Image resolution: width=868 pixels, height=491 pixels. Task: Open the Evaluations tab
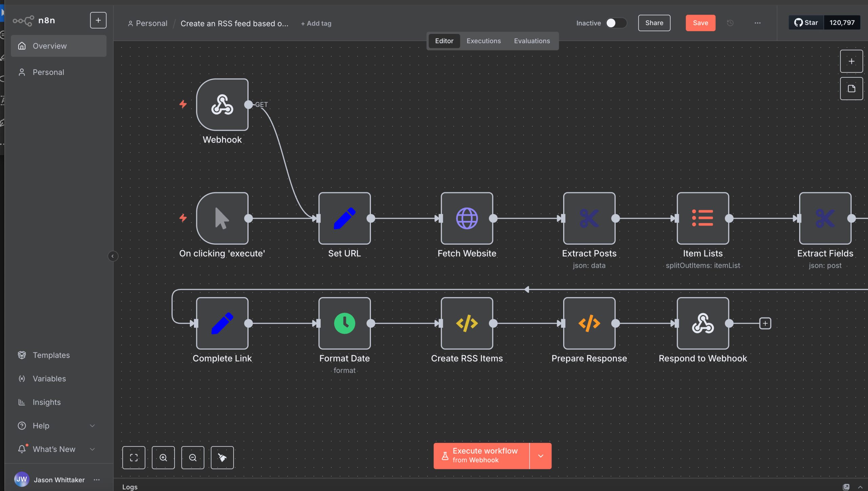(532, 41)
